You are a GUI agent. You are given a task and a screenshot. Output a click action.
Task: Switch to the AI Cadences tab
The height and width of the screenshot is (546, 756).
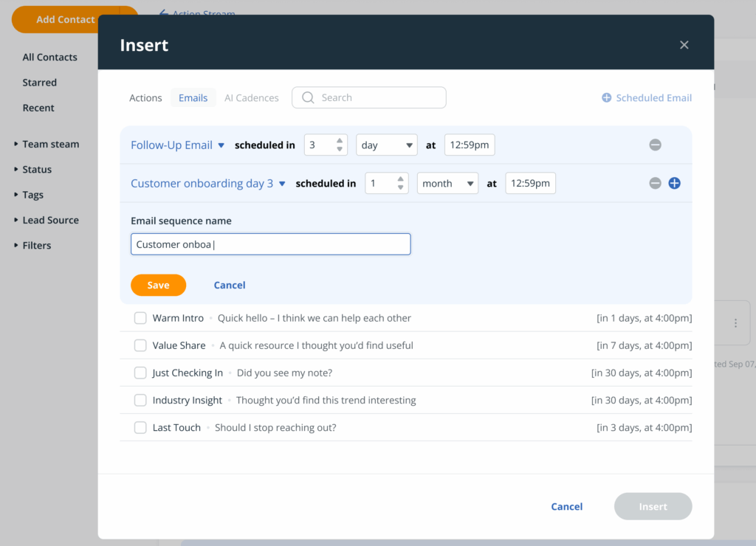[x=251, y=97]
